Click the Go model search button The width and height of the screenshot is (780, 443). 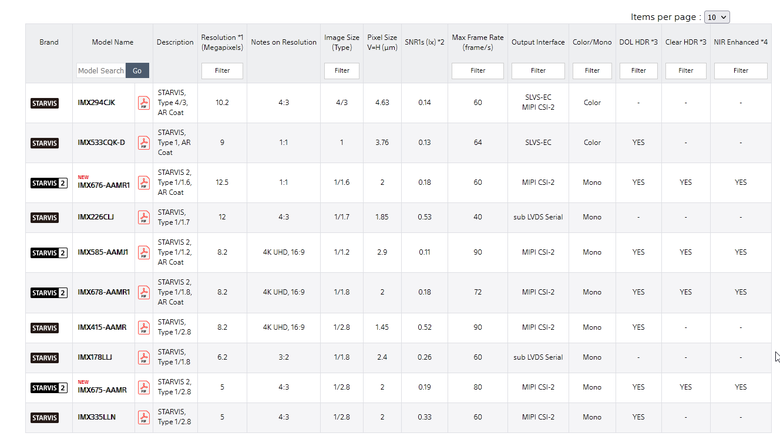[x=137, y=71]
